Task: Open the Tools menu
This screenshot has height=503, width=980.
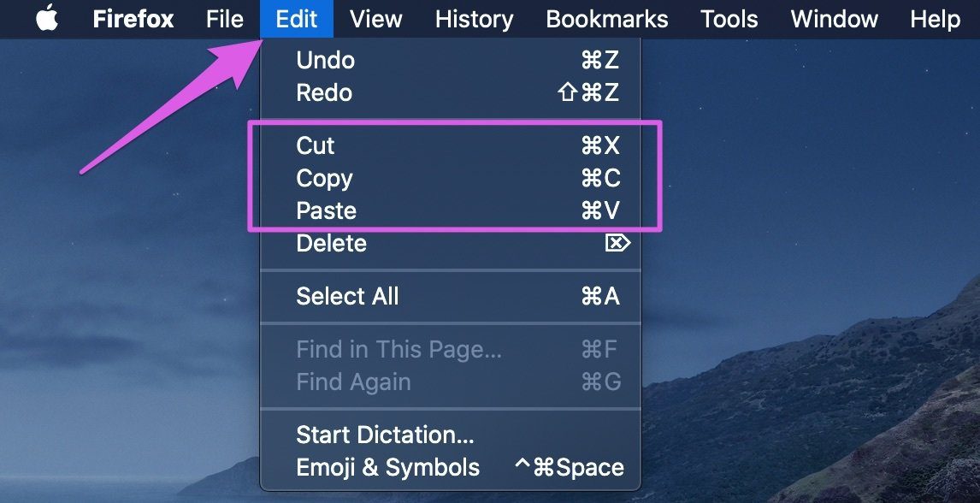Action: point(729,20)
